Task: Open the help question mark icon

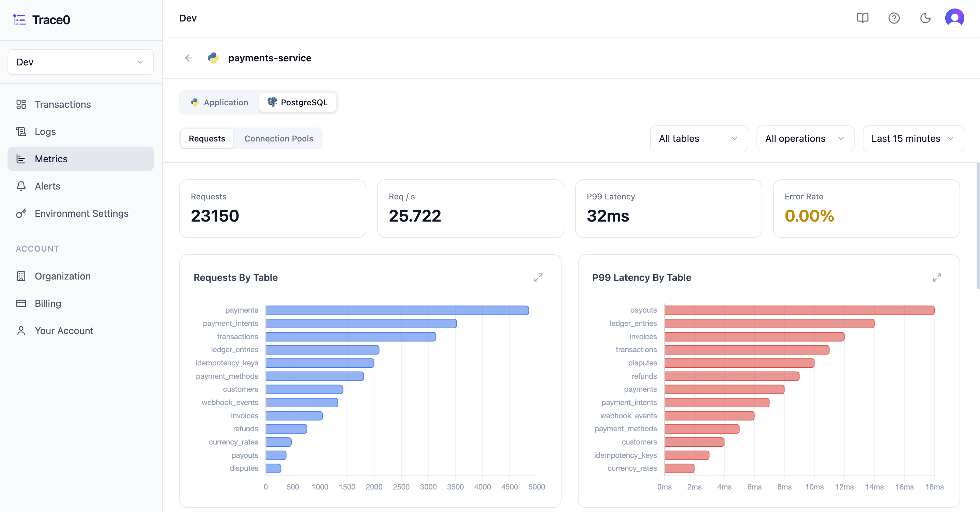Action: (894, 18)
